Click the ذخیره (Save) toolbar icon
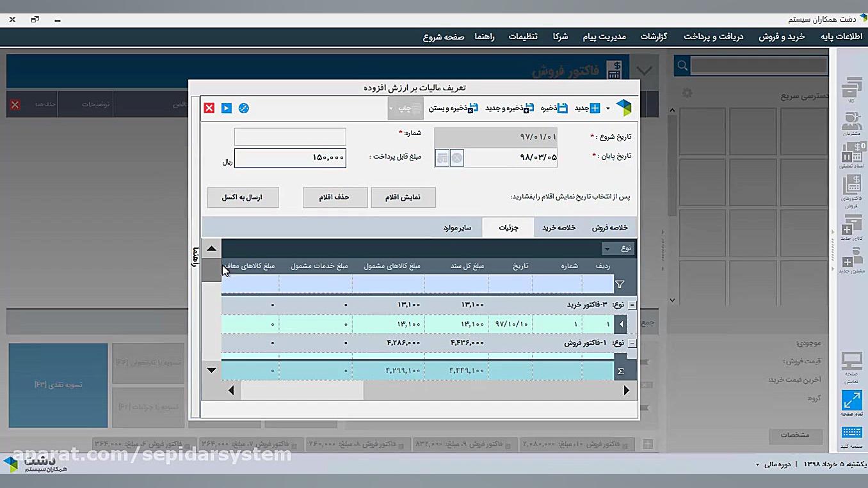 click(x=561, y=108)
